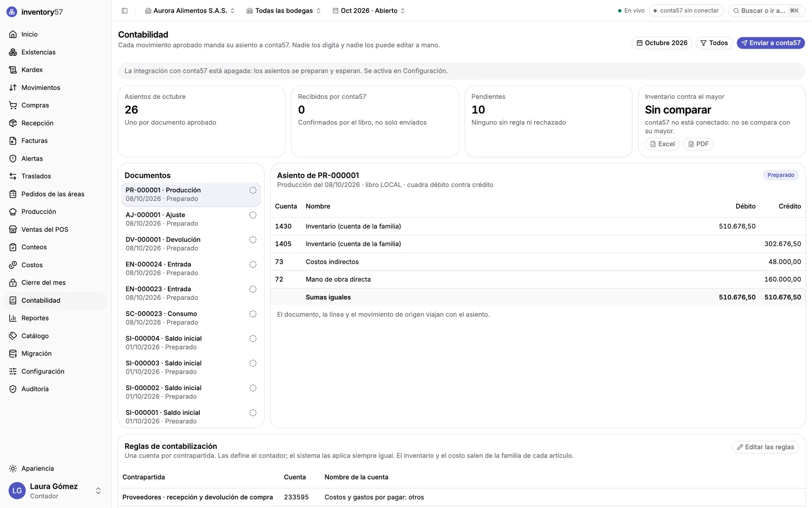Image resolution: width=812 pixels, height=508 pixels.
Task: Click the Ventas del POS store icon
Action: [13, 229]
